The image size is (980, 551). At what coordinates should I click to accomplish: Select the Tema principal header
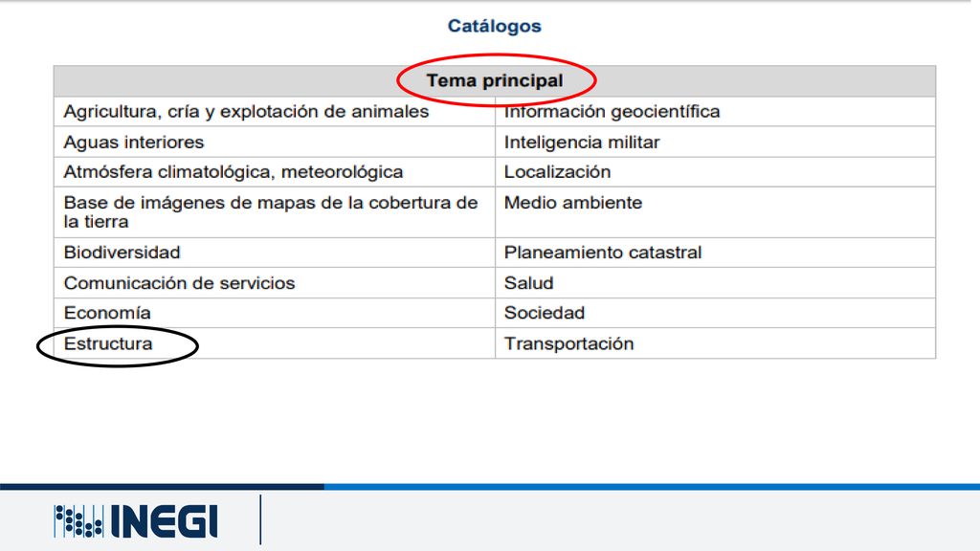tap(495, 80)
